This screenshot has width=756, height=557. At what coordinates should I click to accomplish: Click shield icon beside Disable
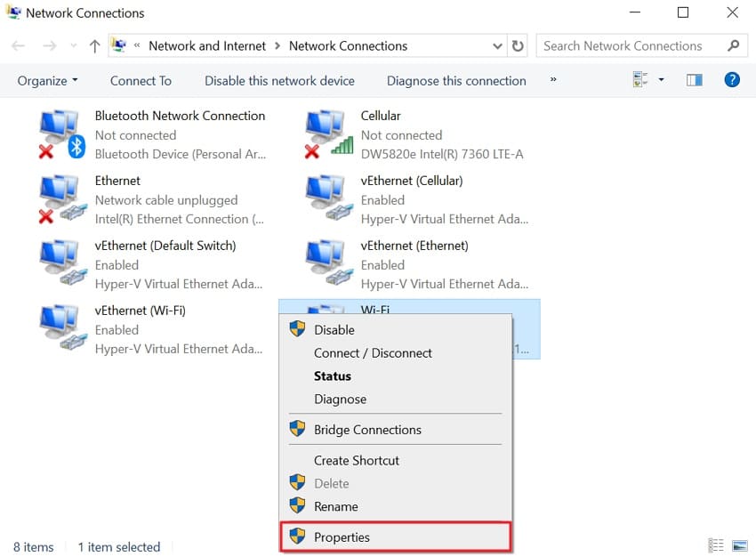(x=297, y=329)
